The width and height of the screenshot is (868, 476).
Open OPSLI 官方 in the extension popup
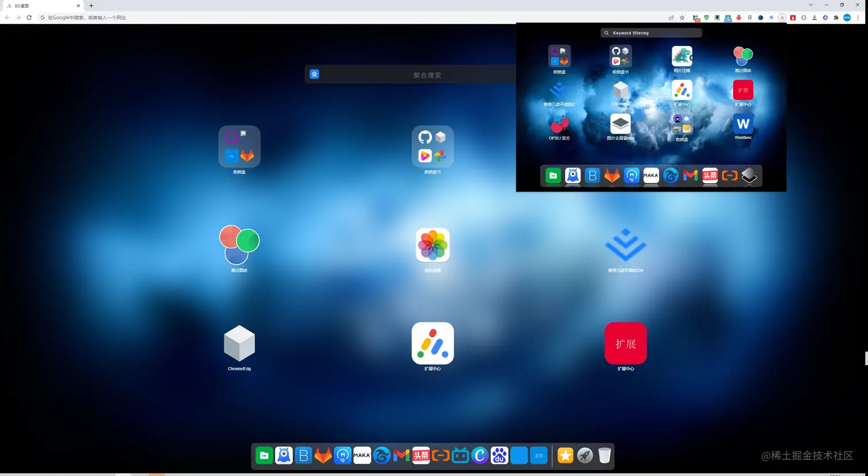(559, 124)
